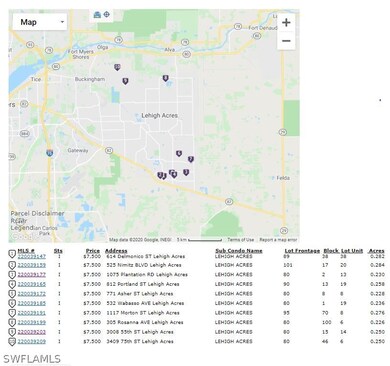
Task: Sort listings by Price column header
Action: click(93, 251)
